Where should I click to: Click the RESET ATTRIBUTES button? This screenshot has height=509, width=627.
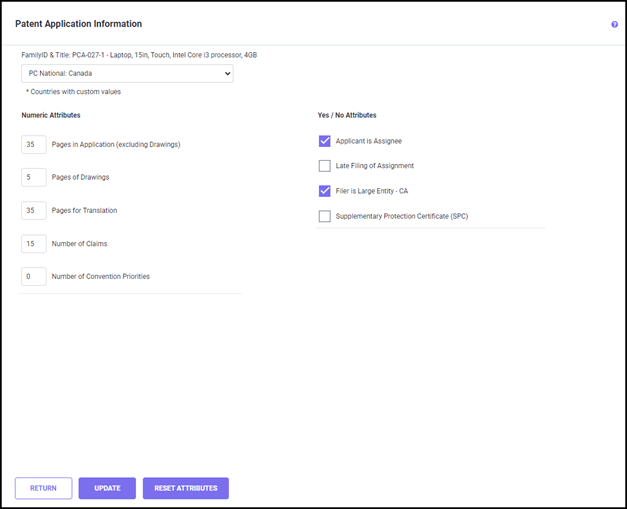185,488
